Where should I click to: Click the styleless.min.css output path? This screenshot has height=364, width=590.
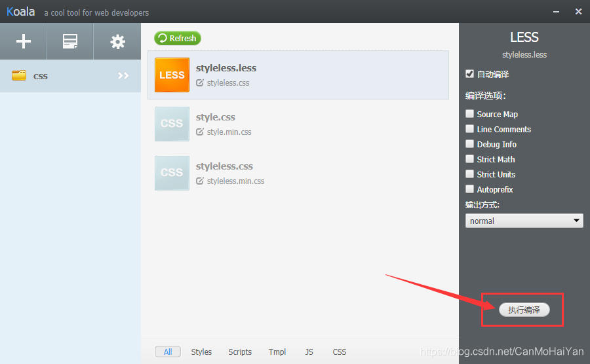235,181
